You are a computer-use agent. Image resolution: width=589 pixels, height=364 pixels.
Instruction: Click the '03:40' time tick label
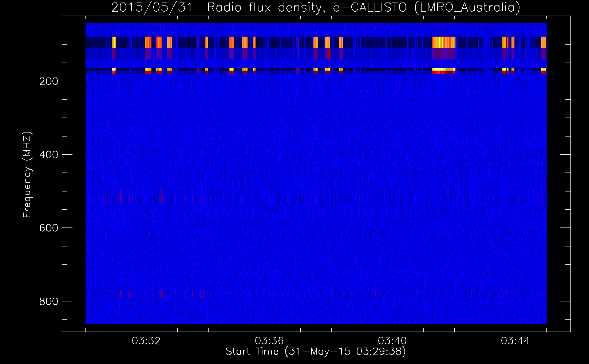click(x=392, y=341)
